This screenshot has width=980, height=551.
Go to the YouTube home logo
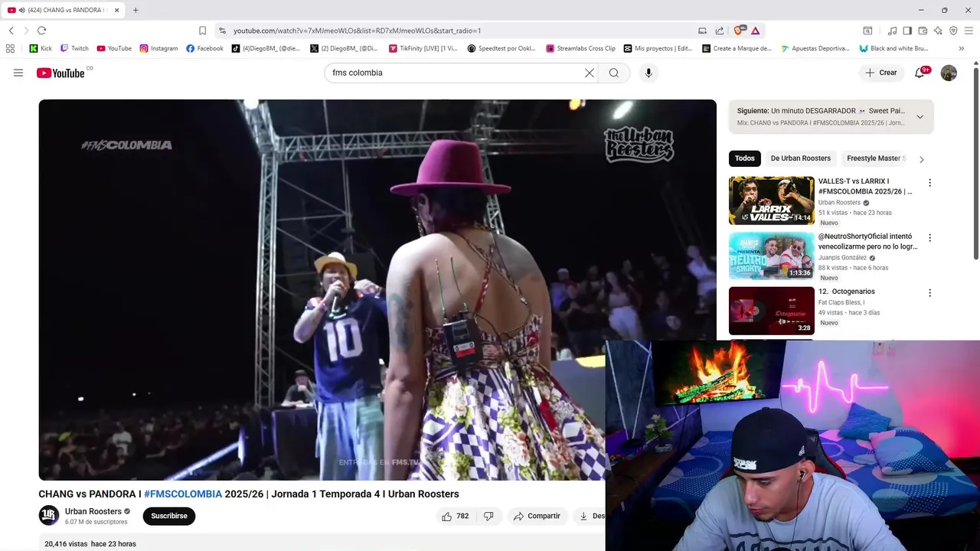click(x=60, y=73)
